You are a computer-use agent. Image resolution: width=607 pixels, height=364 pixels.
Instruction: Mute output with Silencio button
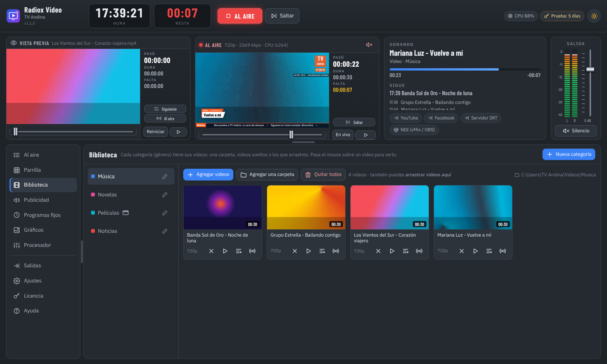click(576, 131)
